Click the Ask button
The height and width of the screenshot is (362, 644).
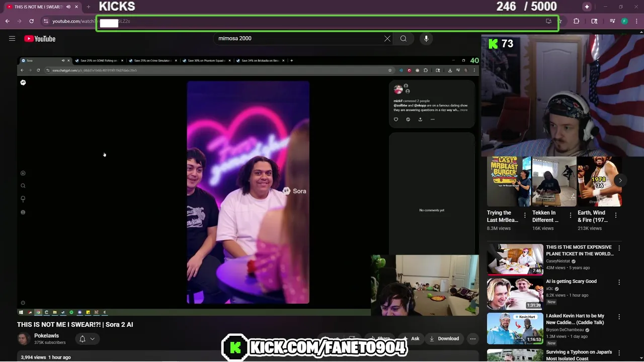(x=411, y=338)
